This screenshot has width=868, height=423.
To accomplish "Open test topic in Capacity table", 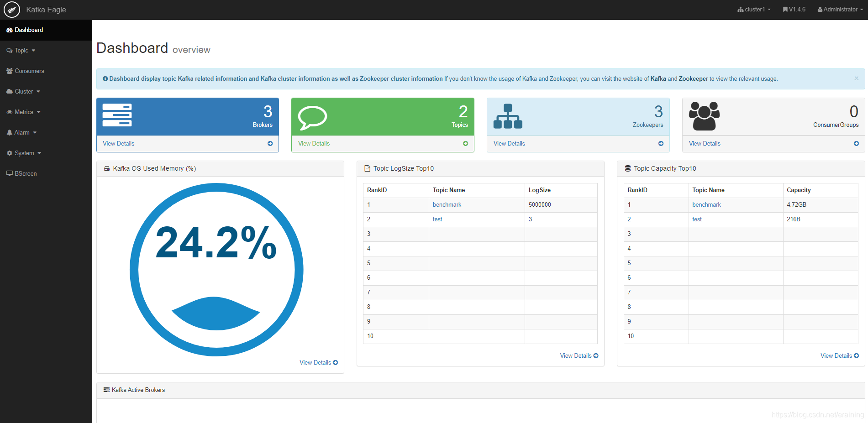I will 697,219.
